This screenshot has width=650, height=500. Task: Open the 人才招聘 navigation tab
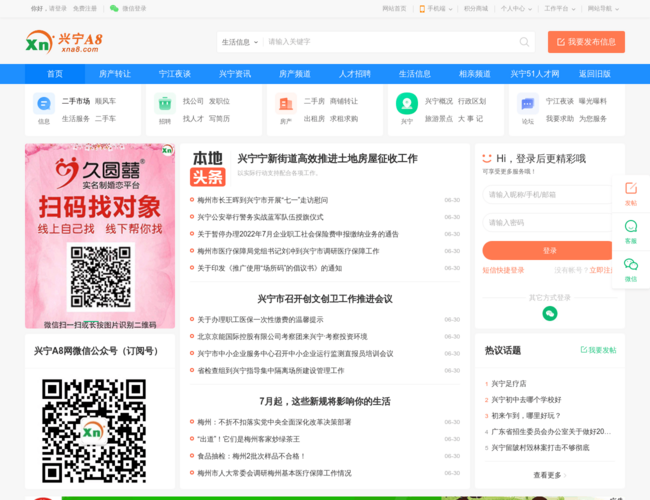tap(355, 74)
